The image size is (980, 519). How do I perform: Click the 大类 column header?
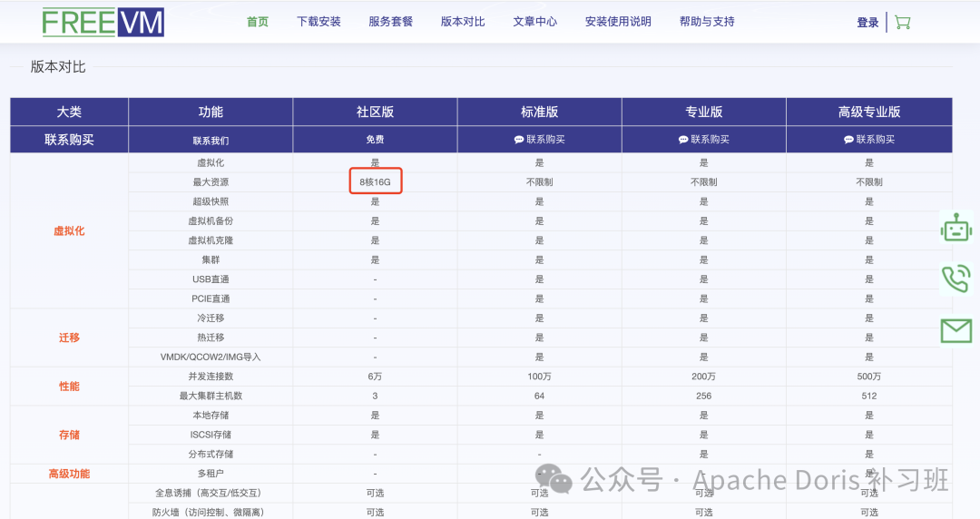tap(69, 112)
